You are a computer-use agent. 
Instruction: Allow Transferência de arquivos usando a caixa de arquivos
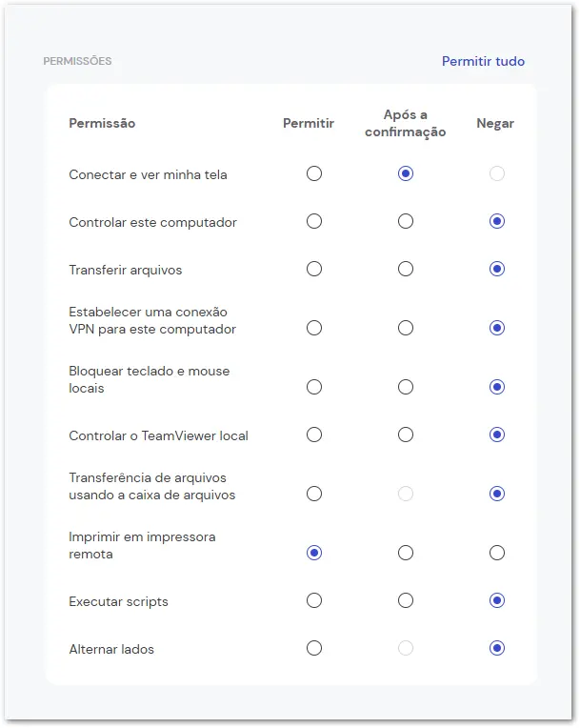pyautogui.click(x=314, y=494)
